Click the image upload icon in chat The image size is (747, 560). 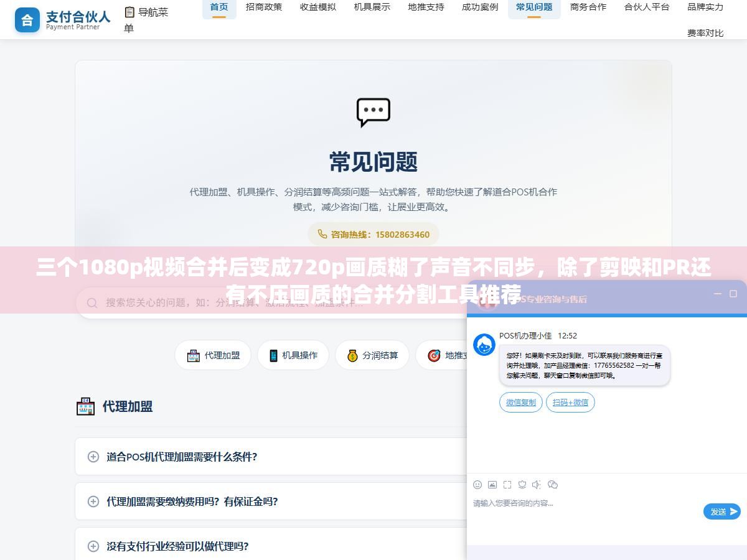(x=492, y=485)
